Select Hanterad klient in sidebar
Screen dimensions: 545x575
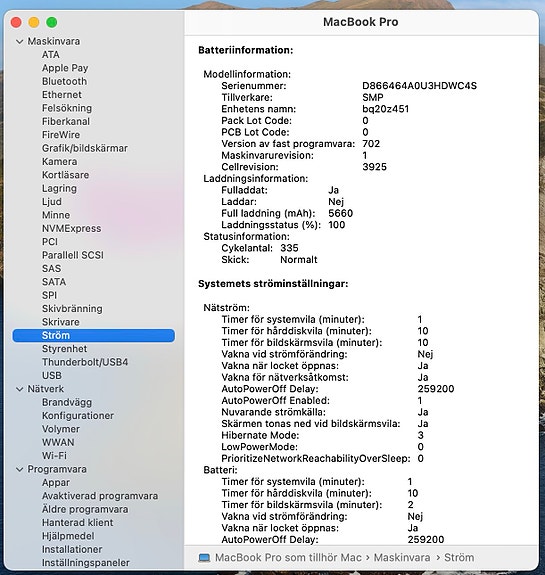pyautogui.click(x=77, y=523)
